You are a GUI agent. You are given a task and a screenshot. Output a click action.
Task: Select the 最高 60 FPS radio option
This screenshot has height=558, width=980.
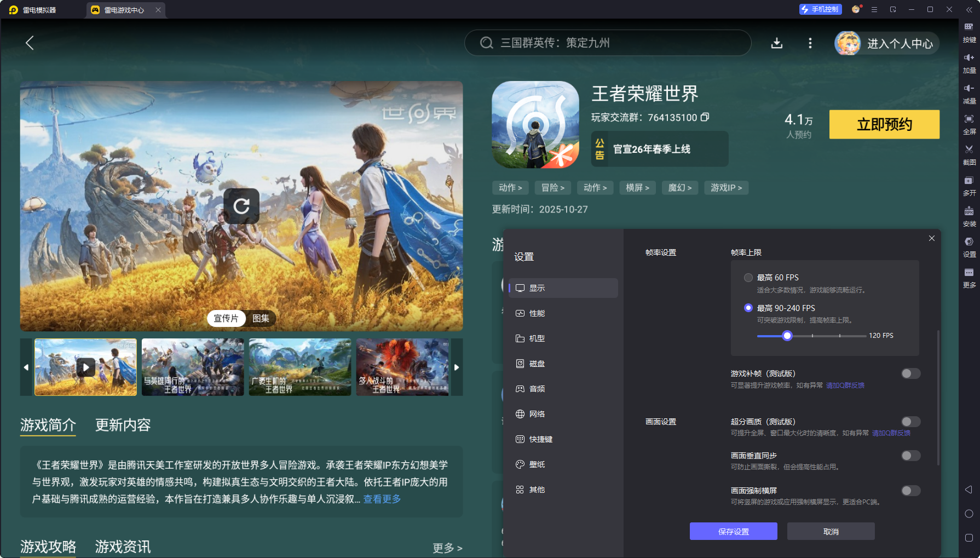[748, 278]
